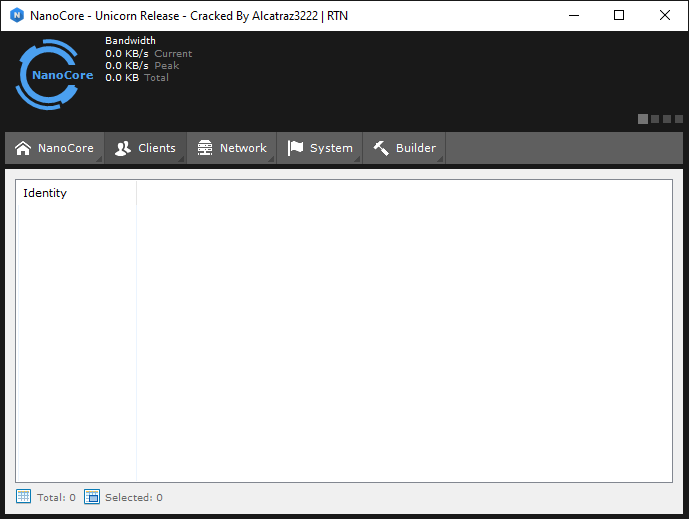Click the Total count grid icon
This screenshot has height=519, width=689.
(24, 497)
